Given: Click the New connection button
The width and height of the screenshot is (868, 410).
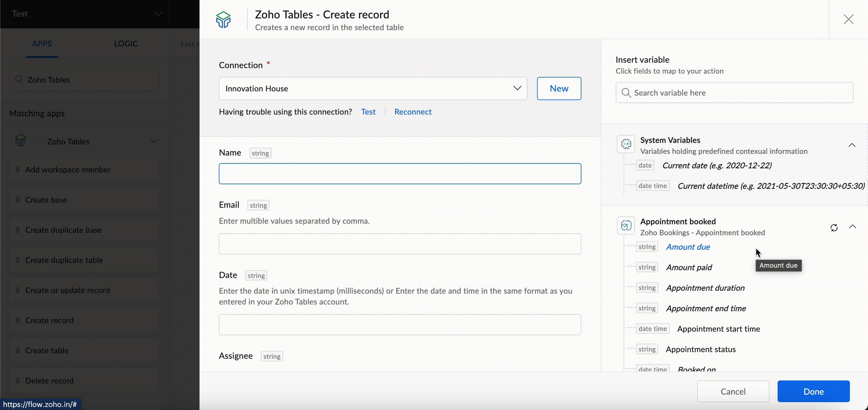Looking at the screenshot, I should 559,88.
